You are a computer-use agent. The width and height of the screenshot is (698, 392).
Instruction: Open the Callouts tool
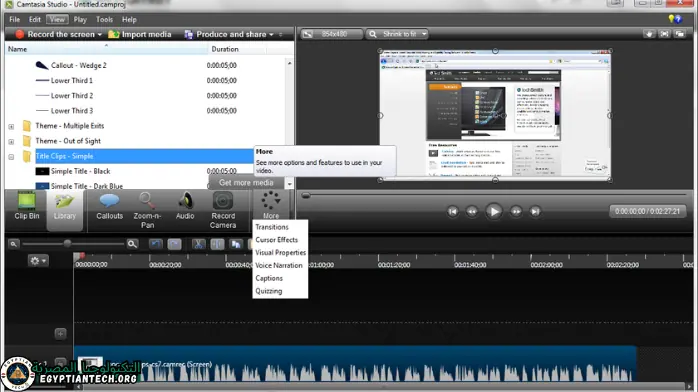109,206
